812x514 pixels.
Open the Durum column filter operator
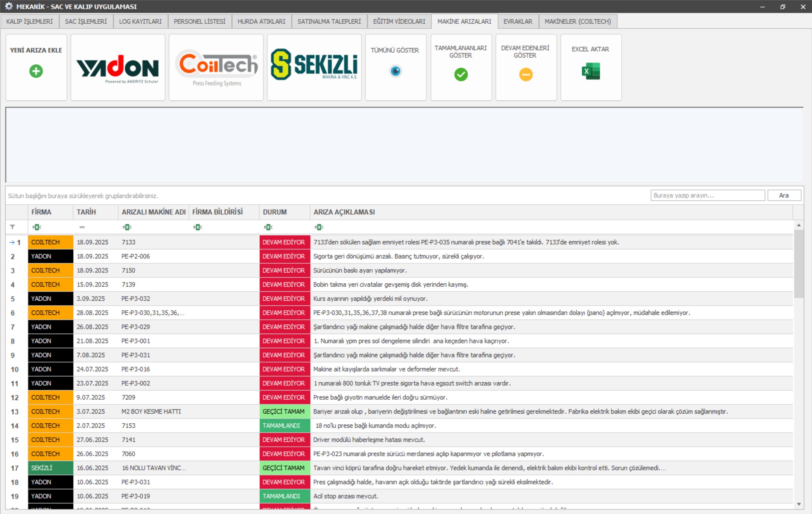[268, 227]
